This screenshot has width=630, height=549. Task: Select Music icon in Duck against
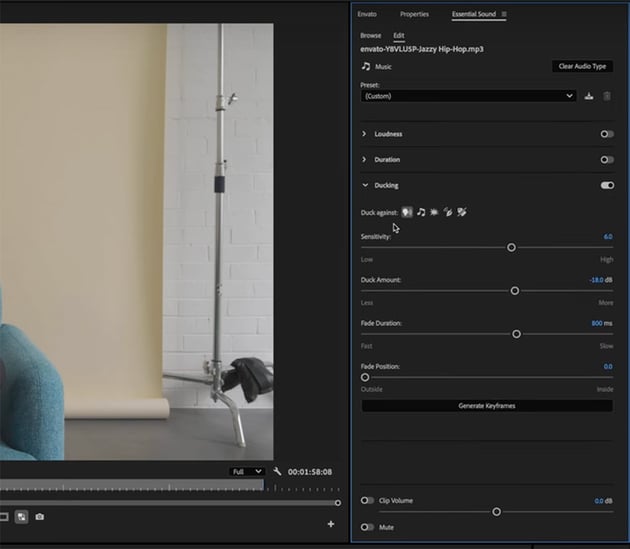[x=421, y=212]
